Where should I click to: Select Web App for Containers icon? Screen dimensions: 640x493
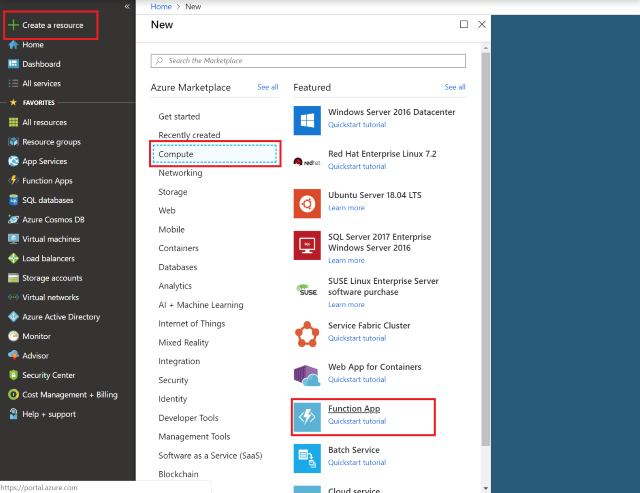307,376
